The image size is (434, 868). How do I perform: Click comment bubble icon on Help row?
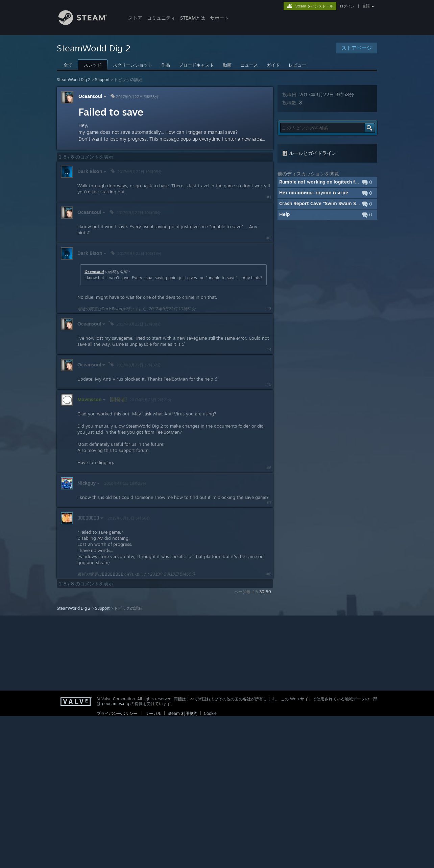365,215
